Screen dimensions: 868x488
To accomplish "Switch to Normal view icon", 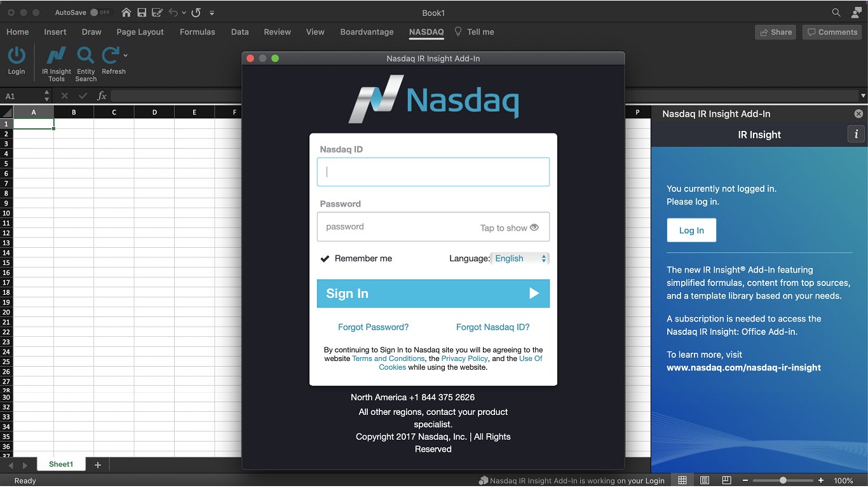I will pyautogui.click(x=682, y=480).
